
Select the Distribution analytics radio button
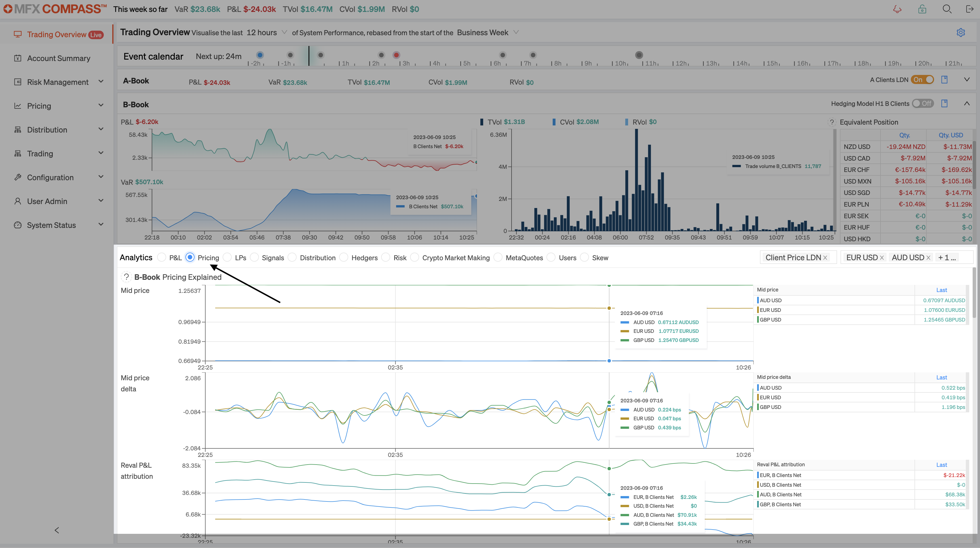pyautogui.click(x=292, y=257)
